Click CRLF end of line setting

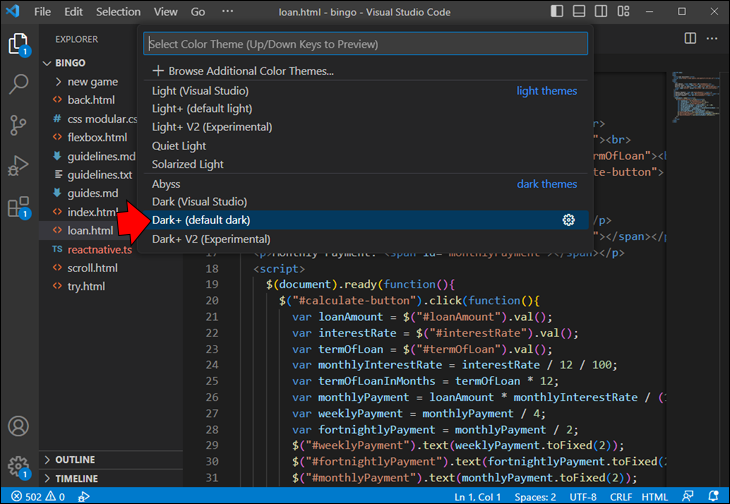tap(621, 497)
